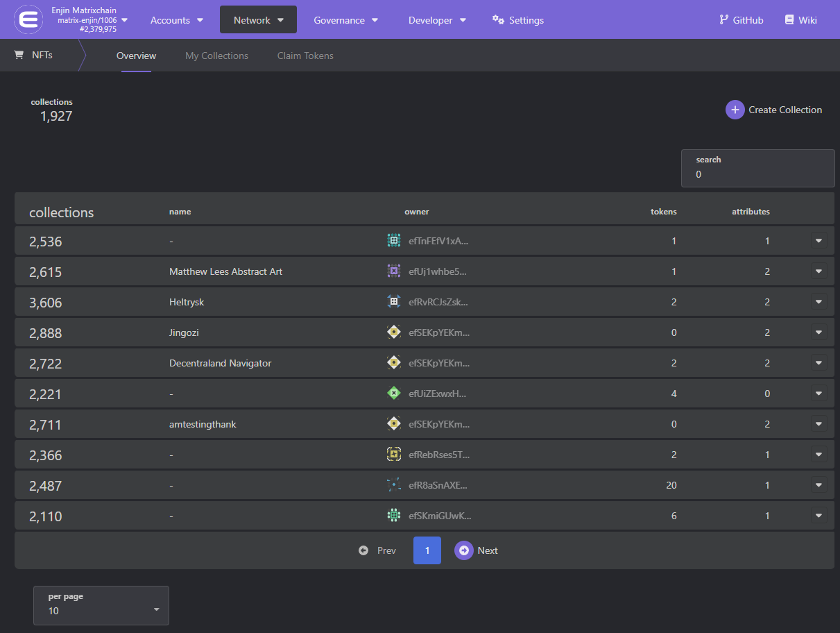Viewport: 840px width, 633px height.
Task: Expand collection 2,487 row
Action: point(819,485)
